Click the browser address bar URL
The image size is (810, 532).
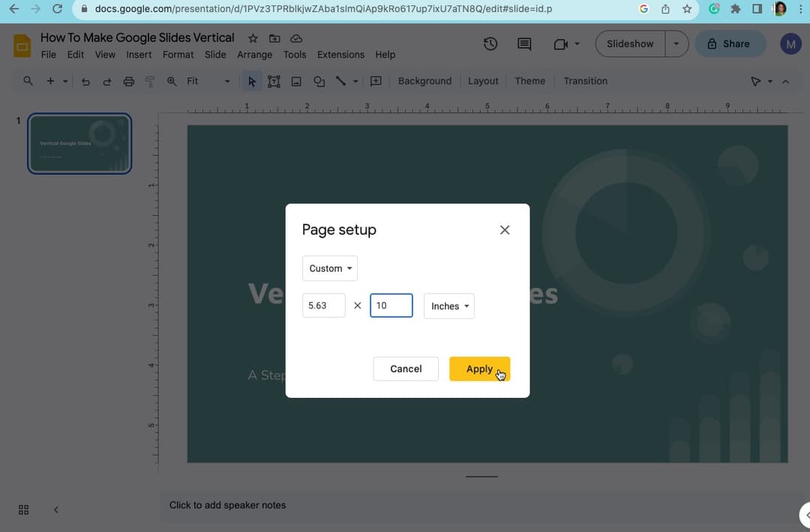[323, 9]
